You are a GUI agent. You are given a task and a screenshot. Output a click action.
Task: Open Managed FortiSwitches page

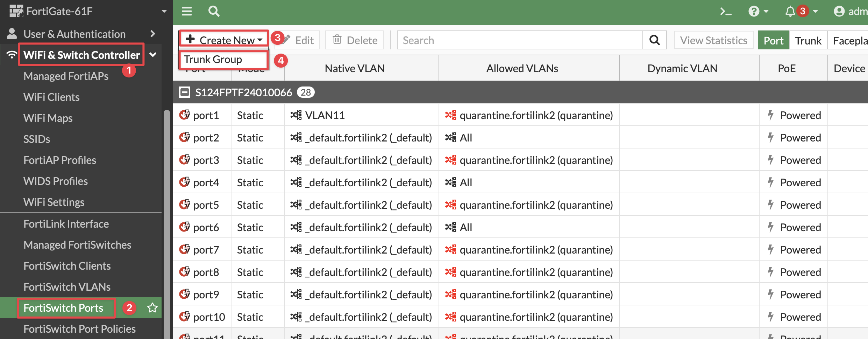77,245
